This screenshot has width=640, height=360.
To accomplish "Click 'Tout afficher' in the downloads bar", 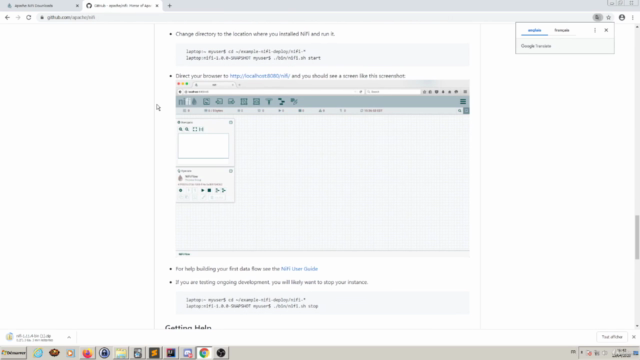I will coord(612,337).
